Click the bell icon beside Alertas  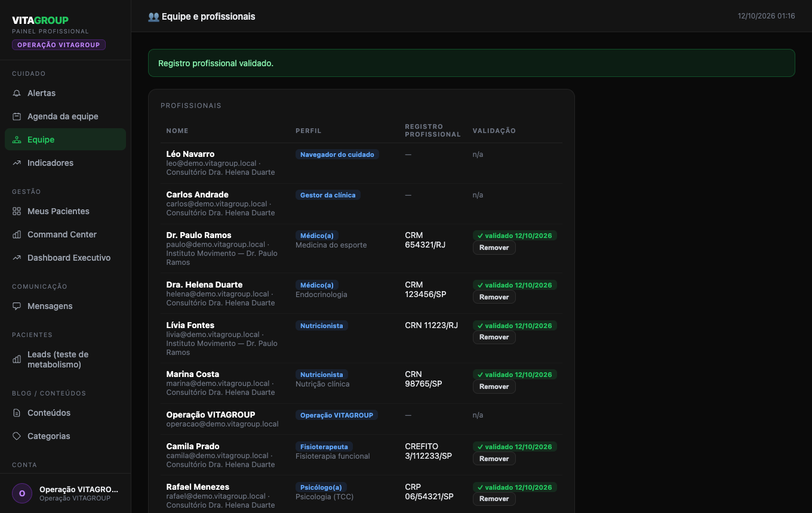point(17,93)
